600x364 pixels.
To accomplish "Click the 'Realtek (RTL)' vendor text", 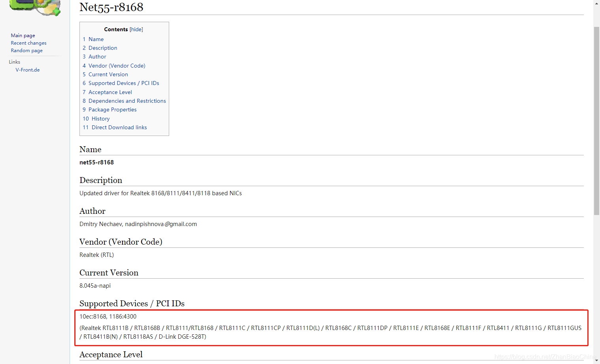I will 96,255.
